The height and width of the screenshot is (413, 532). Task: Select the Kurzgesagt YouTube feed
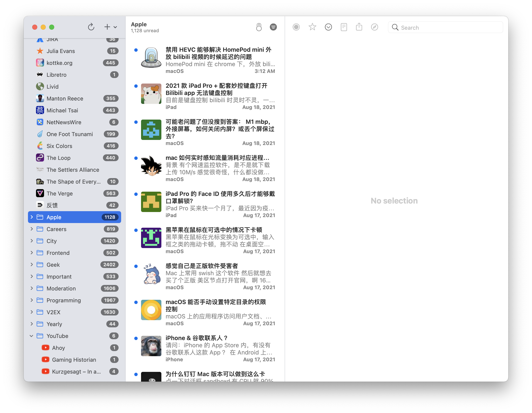76,372
